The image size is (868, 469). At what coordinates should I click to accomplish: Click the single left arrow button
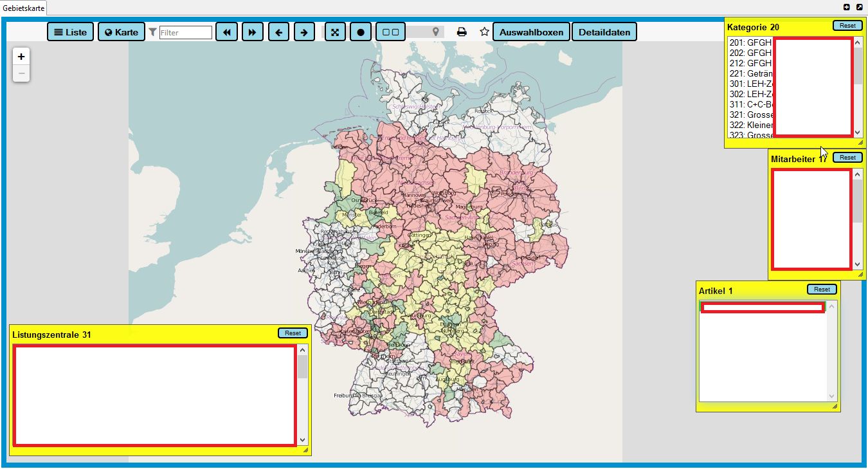[278, 32]
